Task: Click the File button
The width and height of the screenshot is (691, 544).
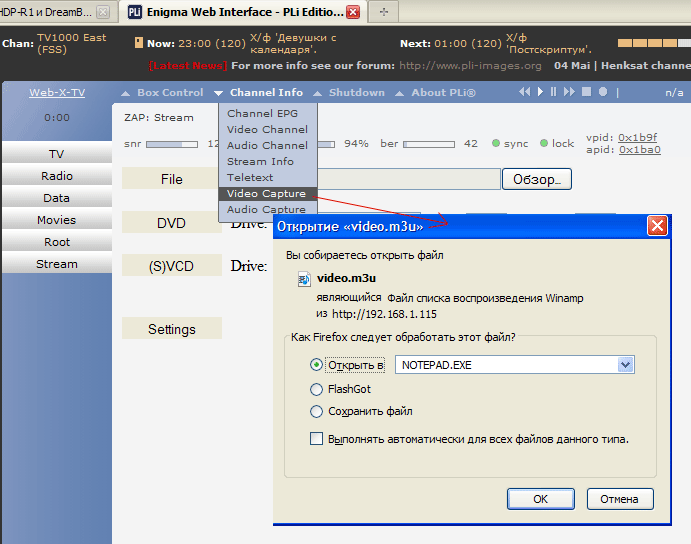Action: point(171,179)
